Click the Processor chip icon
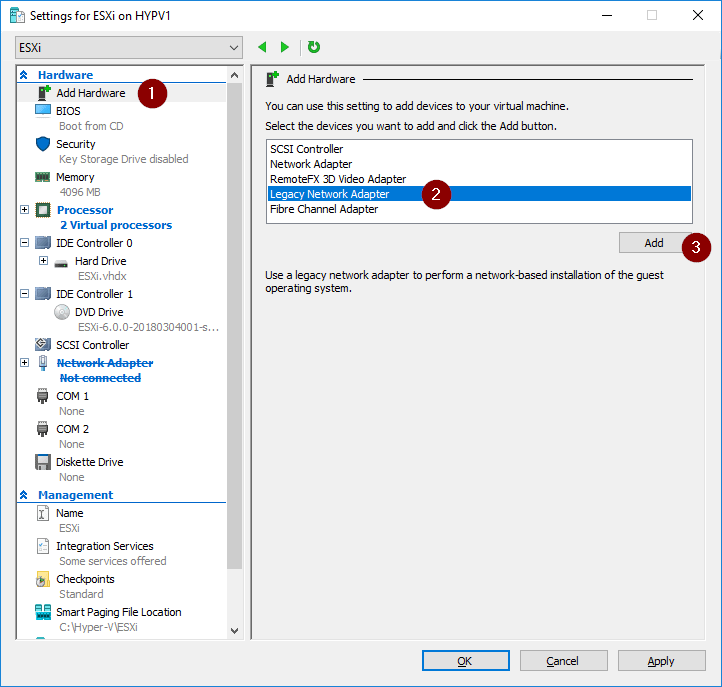Screen dimensions: 722x687 (x=43, y=210)
